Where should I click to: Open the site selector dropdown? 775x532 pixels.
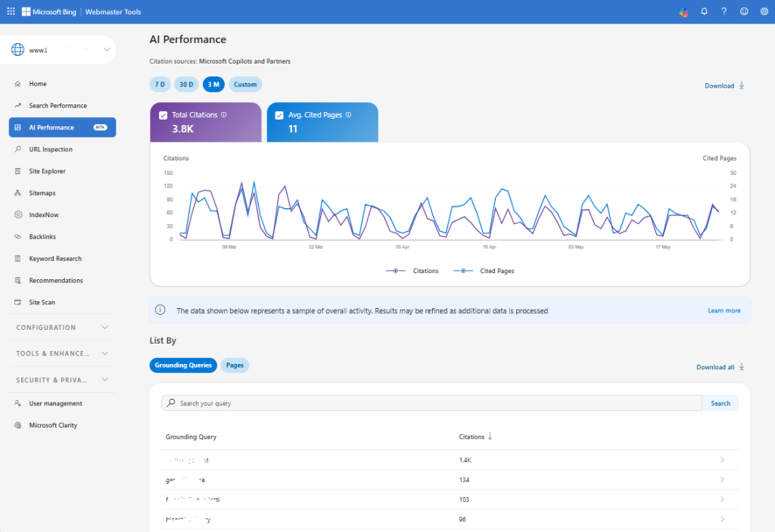click(x=107, y=49)
